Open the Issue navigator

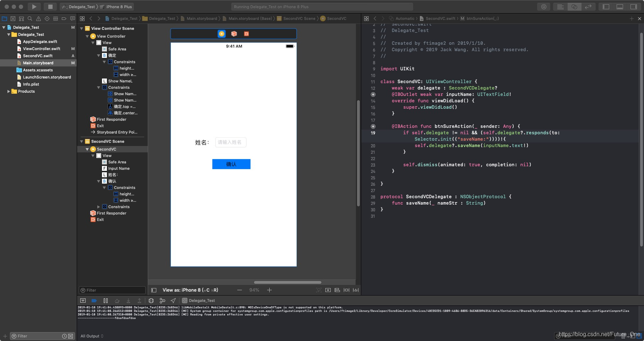(39, 18)
